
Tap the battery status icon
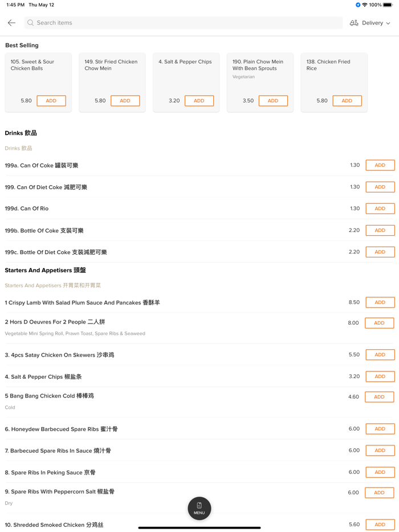[x=388, y=5]
